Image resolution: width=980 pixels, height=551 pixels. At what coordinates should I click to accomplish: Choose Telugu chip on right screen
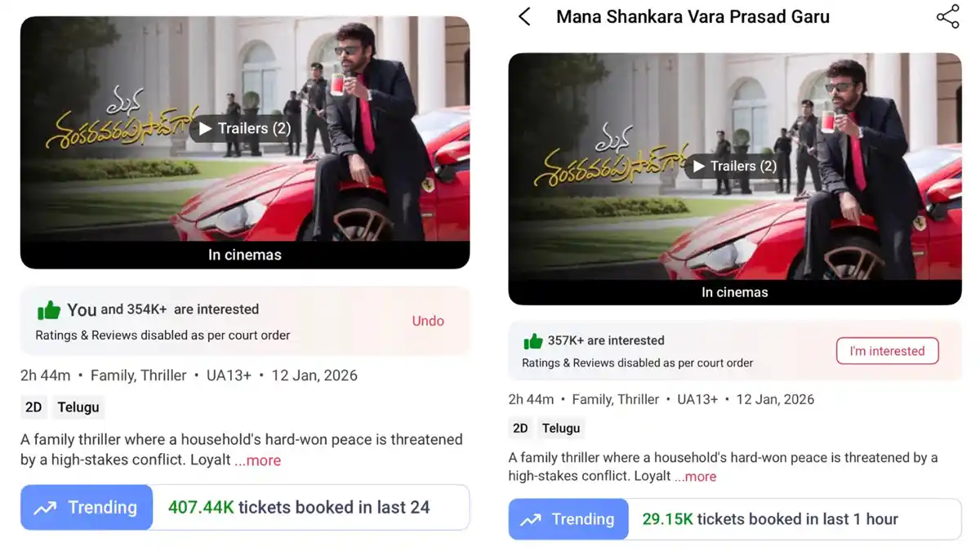click(x=561, y=428)
